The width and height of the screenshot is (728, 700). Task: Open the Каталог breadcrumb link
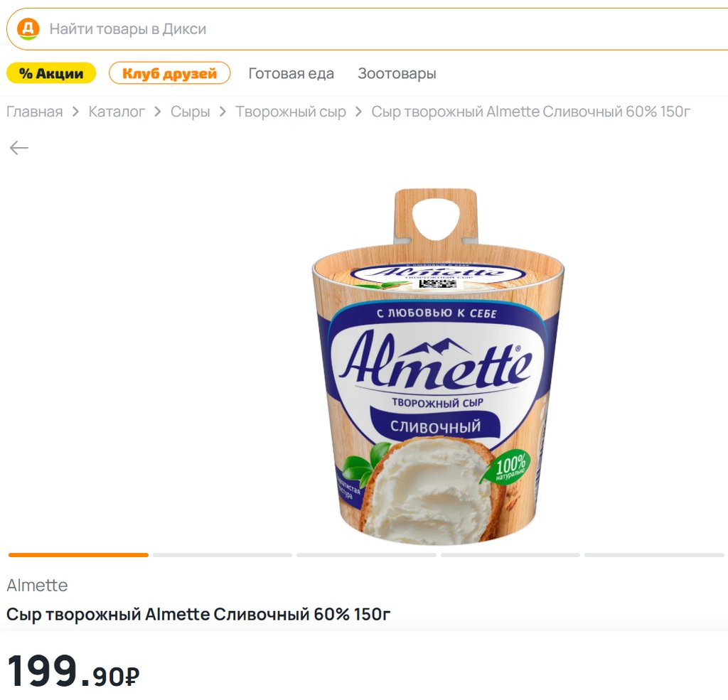117,112
